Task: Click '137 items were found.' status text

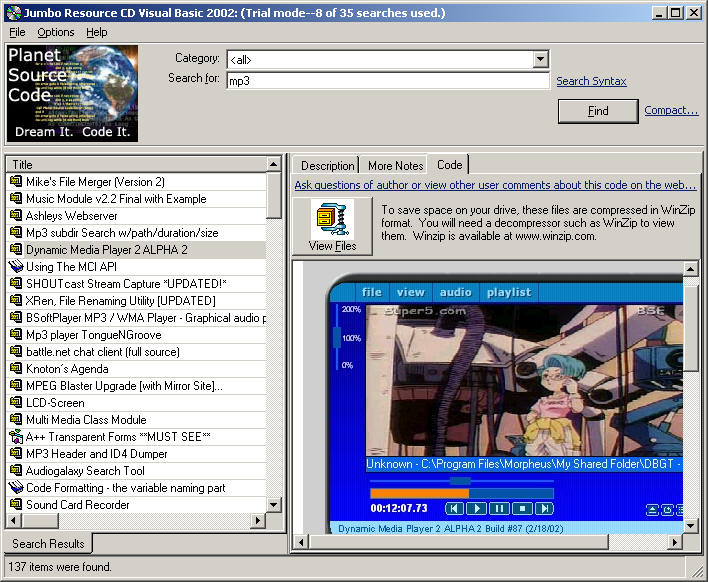Action: tap(60, 567)
